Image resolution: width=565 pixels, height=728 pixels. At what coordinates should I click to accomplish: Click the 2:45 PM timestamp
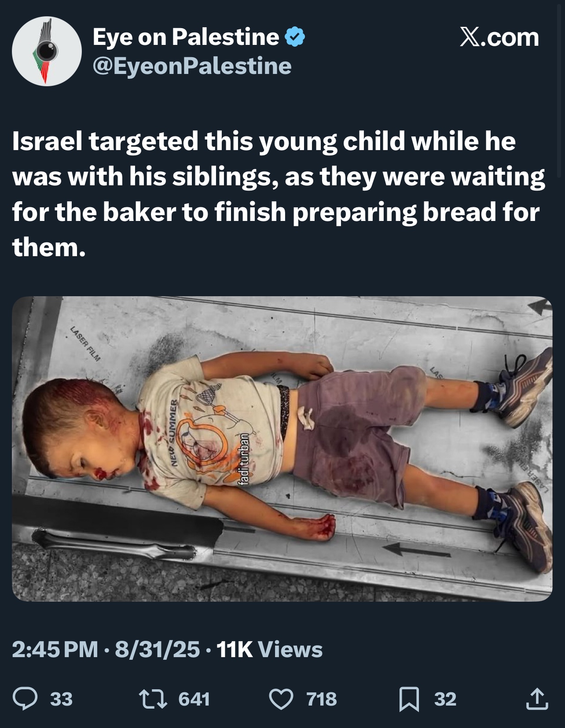click(55, 649)
